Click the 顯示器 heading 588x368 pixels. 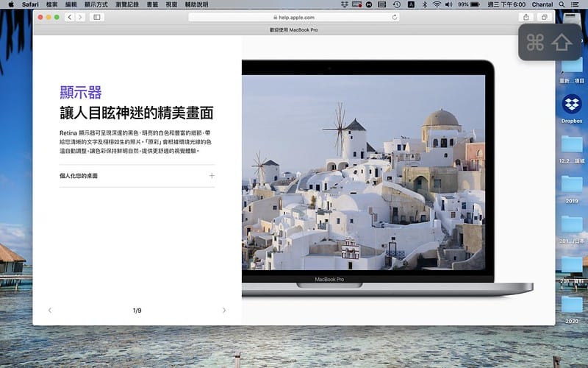(x=81, y=93)
